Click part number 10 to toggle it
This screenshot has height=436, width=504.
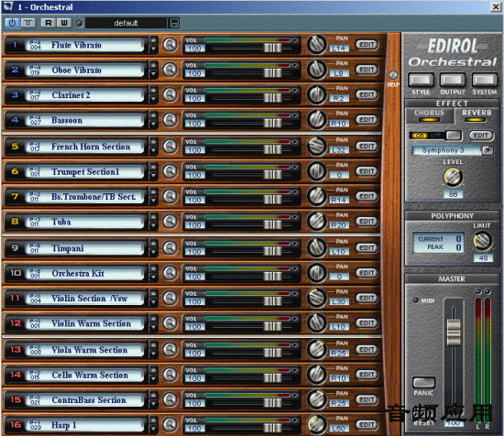pyautogui.click(x=16, y=273)
